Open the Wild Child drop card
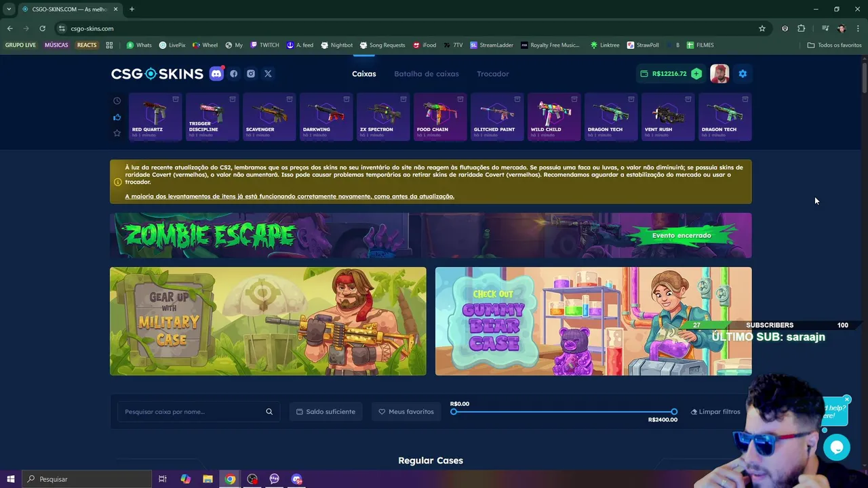Image resolution: width=868 pixels, height=488 pixels. 554,117
